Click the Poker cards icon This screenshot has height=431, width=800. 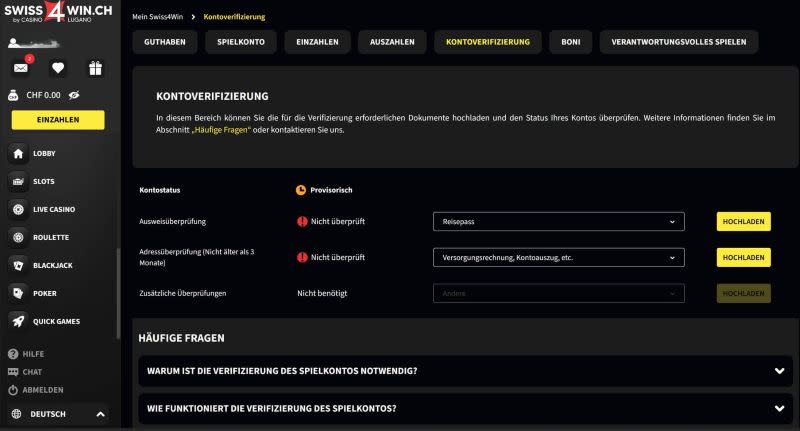(x=18, y=293)
